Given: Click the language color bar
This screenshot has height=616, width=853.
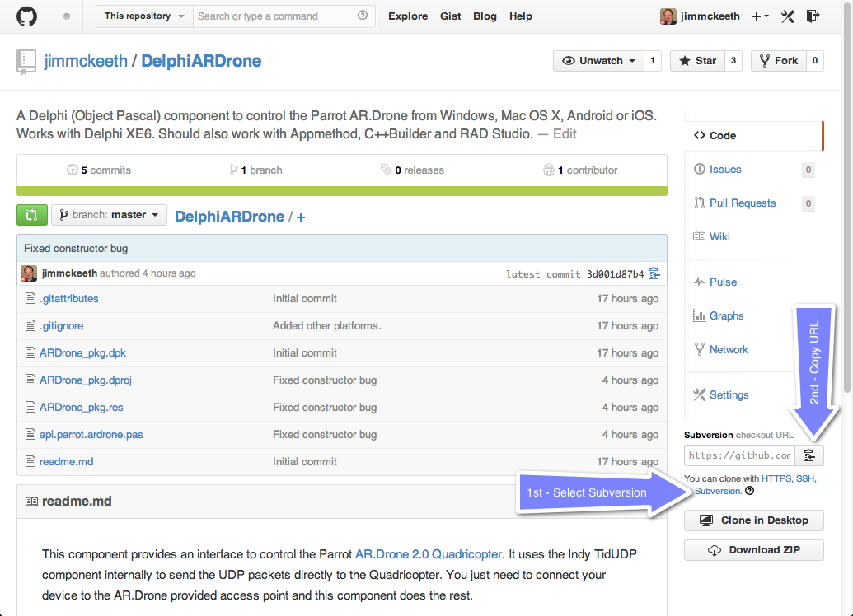Looking at the screenshot, I should (x=341, y=192).
